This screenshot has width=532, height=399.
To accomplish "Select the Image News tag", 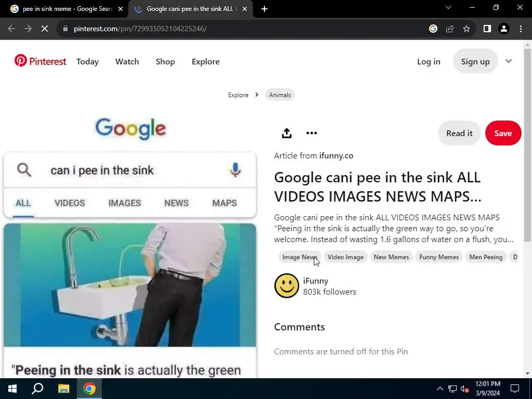I will pos(299,257).
